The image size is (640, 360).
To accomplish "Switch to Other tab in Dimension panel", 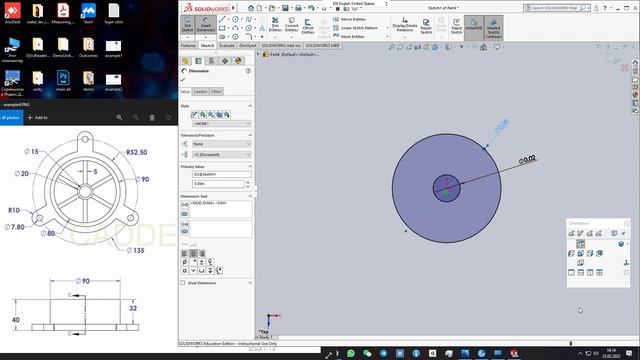I will (x=216, y=92).
